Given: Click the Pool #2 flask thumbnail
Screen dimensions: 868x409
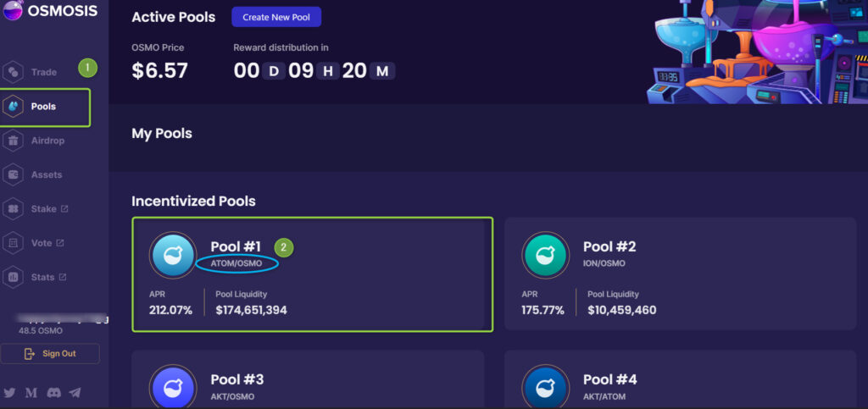Looking at the screenshot, I should click(x=545, y=255).
